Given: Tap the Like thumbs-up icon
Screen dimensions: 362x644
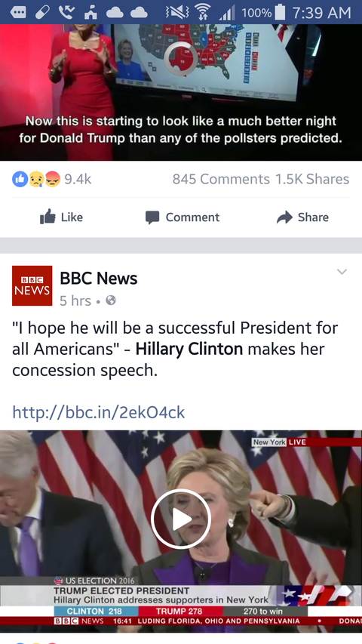Looking at the screenshot, I should pyautogui.click(x=48, y=217).
